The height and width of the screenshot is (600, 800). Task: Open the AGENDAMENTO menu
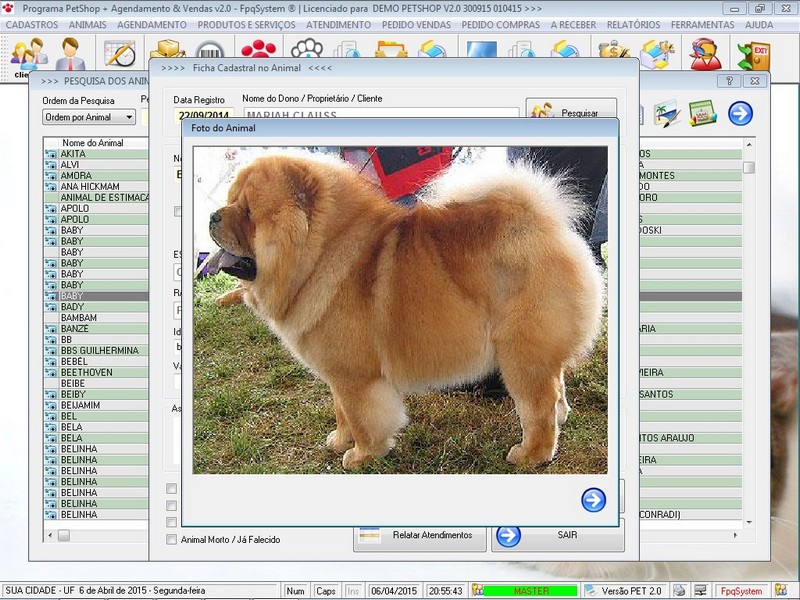click(x=152, y=24)
